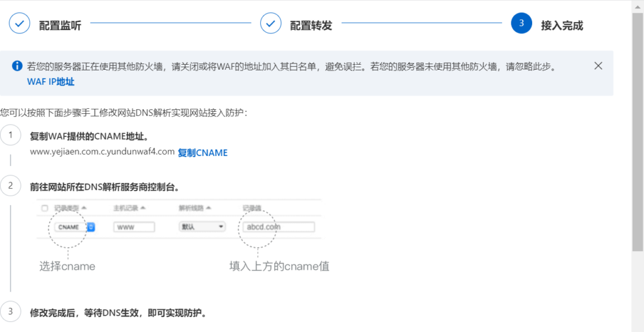Select the 配置转发 step label
Viewport: 644px width, 332px height.
click(x=311, y=25)
